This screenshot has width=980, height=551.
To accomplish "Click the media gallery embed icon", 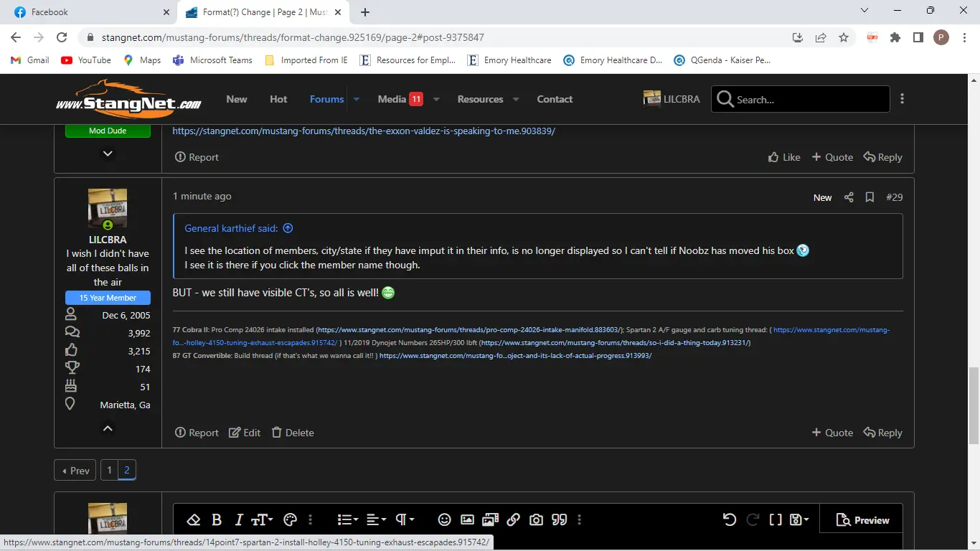I will 490,520.
